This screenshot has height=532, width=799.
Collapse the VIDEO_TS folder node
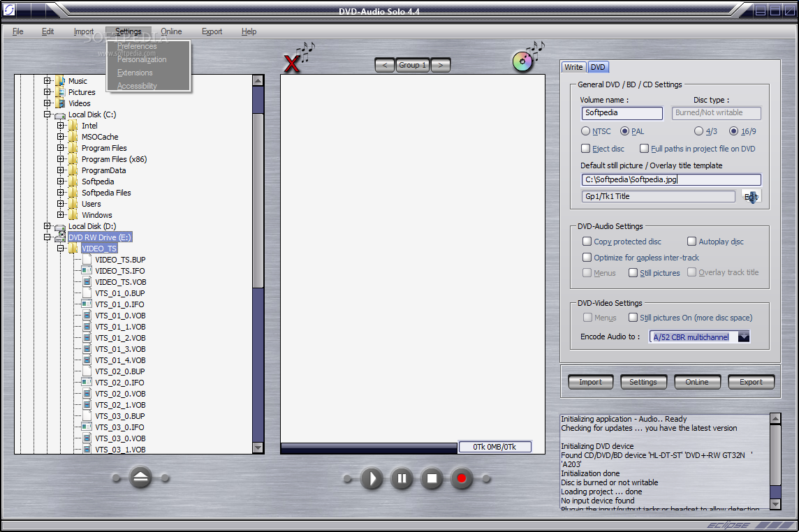(x=61, y=248)
